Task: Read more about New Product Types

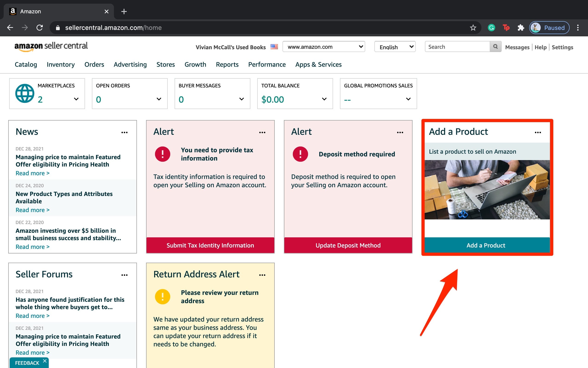Action: [x=33, y=210]
